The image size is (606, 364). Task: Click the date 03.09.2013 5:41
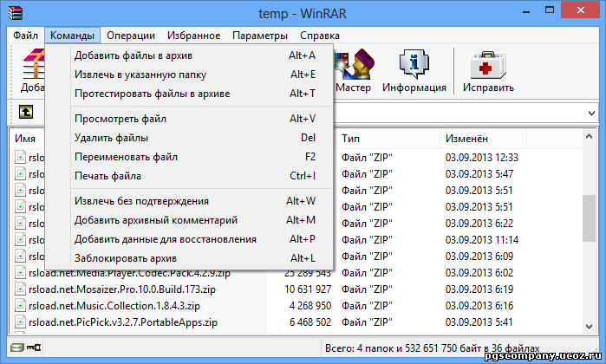point(479,322)
